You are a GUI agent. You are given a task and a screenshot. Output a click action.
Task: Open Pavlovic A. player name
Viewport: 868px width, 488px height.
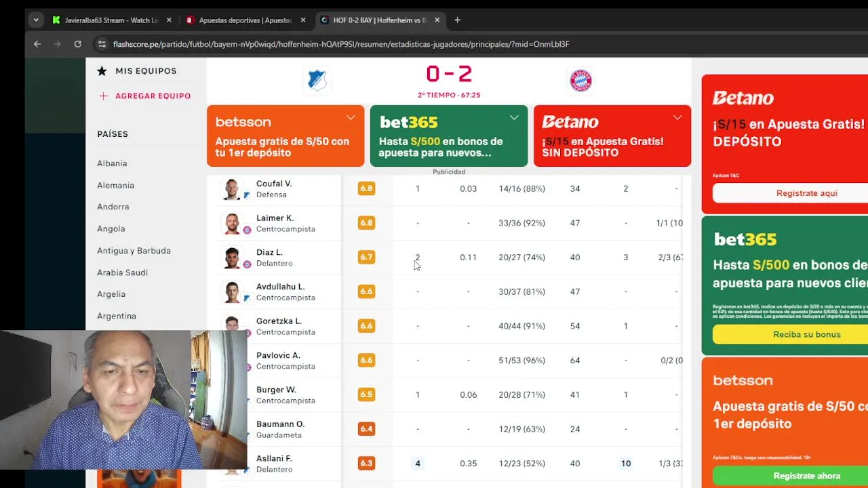278,355
